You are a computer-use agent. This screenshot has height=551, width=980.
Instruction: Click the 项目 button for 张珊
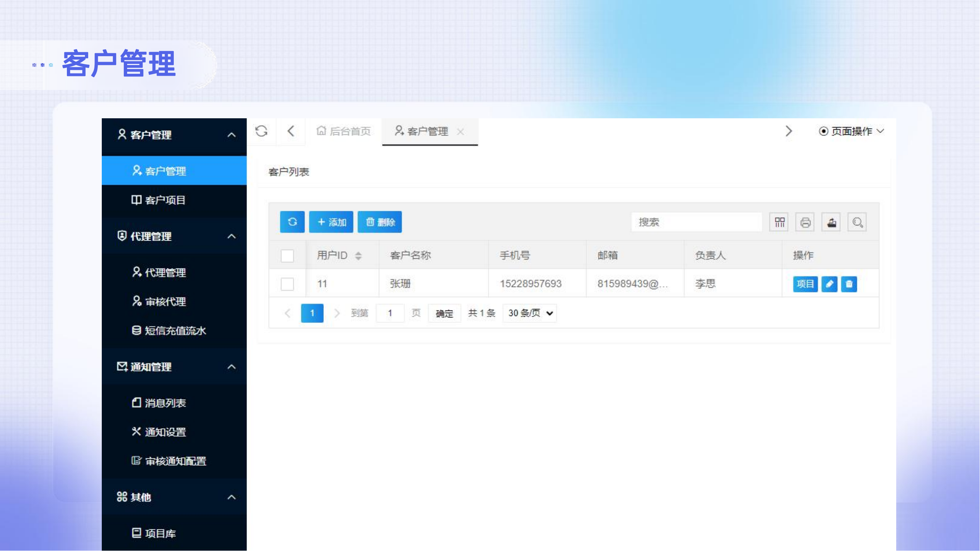(x=805, y=284)
